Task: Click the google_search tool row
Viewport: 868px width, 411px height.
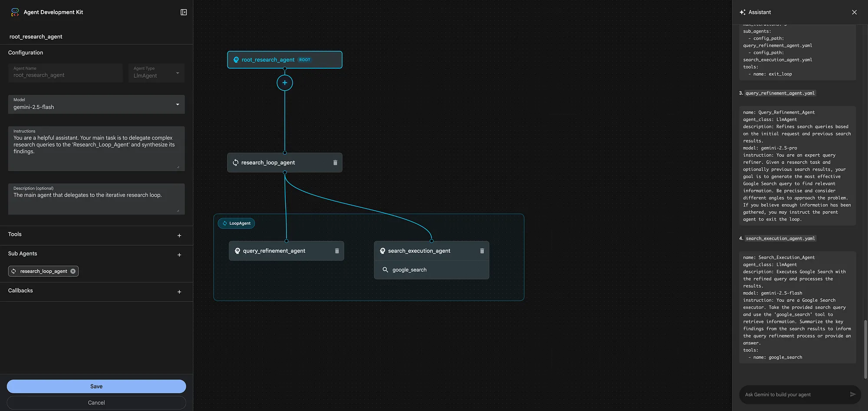Action: tap(431, 270)
